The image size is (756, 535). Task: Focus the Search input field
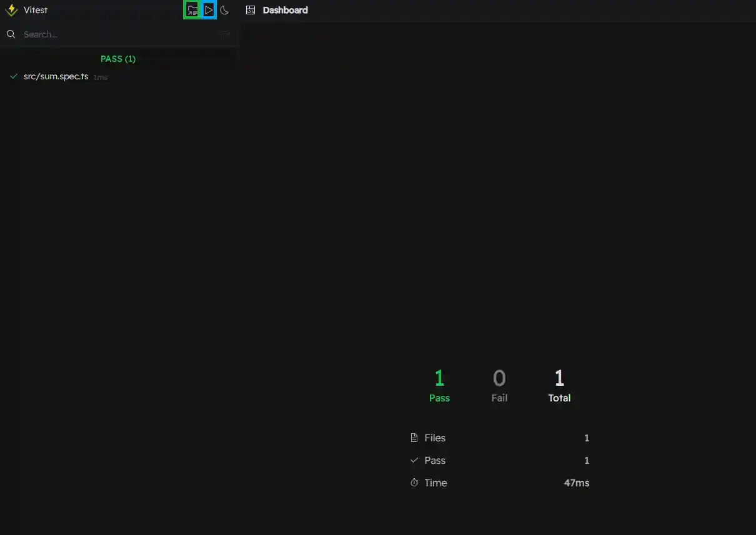[x=119, y=34]
